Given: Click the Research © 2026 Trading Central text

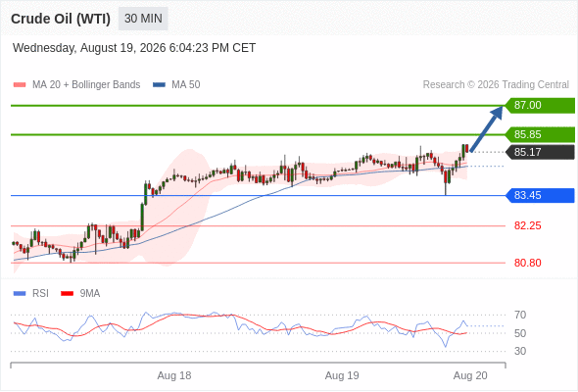Looking at the screenshot, I should click(x=496, y=85).
